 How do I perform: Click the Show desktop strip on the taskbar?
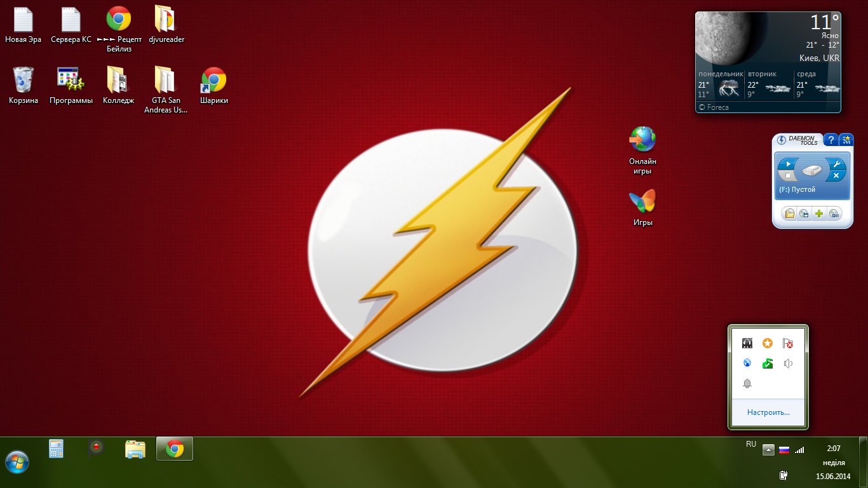click(x=864, y=462)
